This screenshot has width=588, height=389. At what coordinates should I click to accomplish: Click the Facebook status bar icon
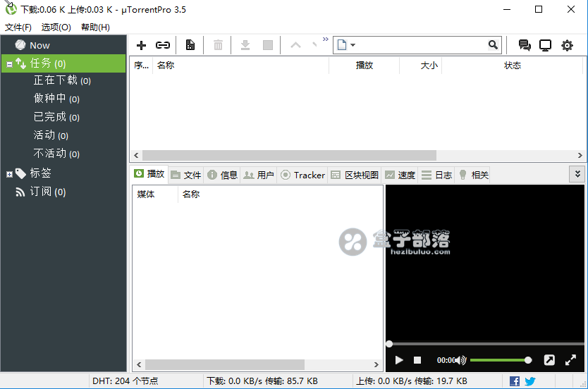(x=515, y=381)
